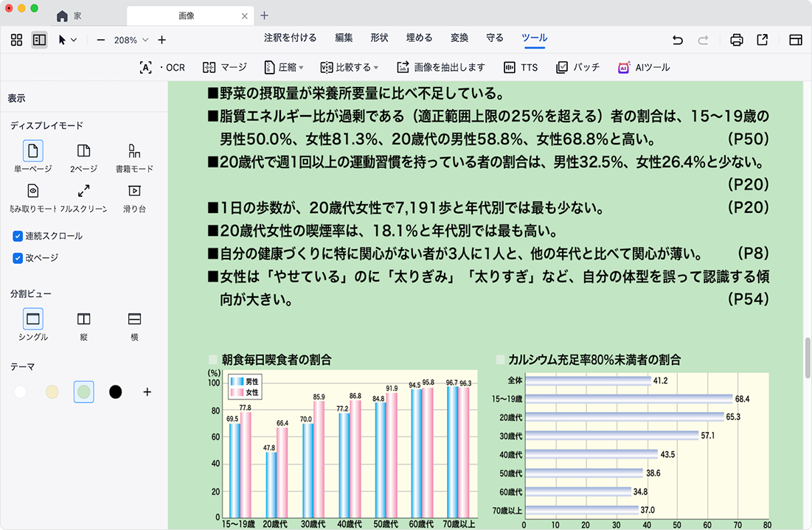
Task: Toggle the sidebar panel view button
Action: pyautogui.click(x=39, y=40)
